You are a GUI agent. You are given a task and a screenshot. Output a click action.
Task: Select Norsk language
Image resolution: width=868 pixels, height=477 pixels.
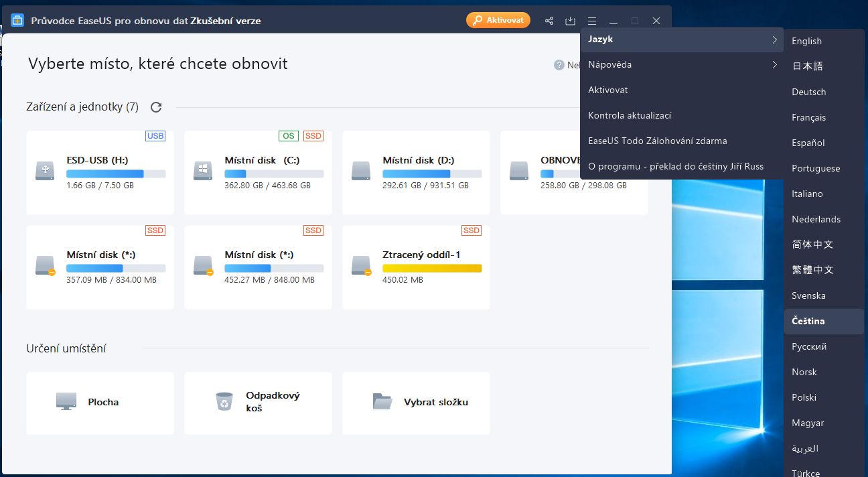[824, 372]
